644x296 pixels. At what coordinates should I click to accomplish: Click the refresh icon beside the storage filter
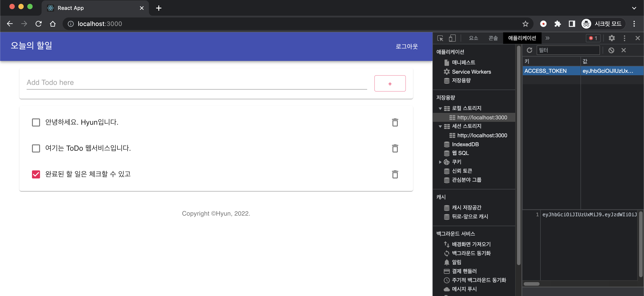530,50
